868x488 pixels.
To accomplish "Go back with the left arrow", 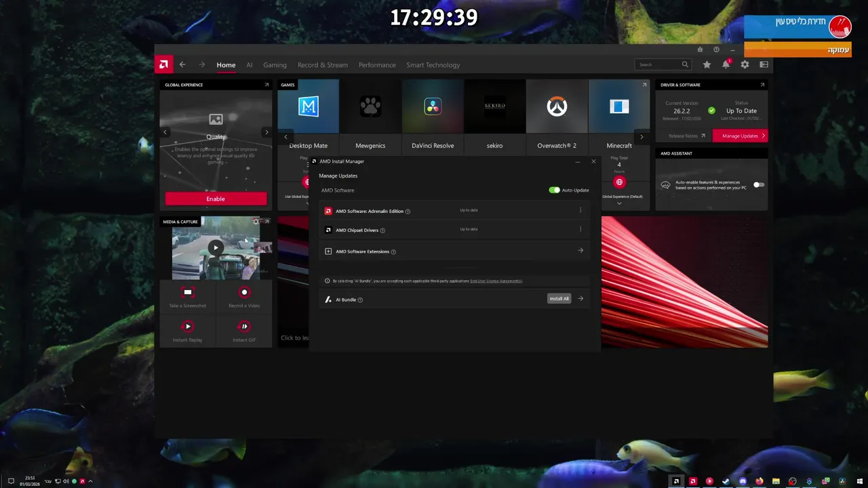I will pyautogui.click(x=182, y=64).
